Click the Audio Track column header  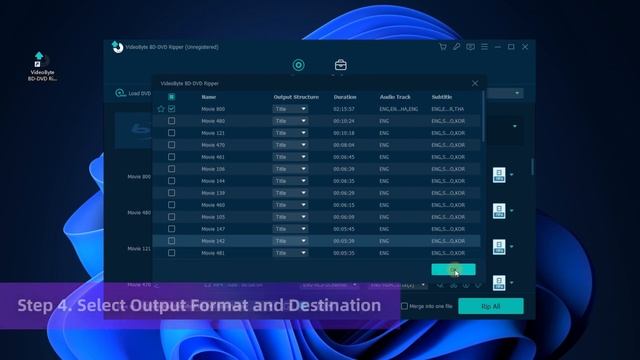point(395,97)
